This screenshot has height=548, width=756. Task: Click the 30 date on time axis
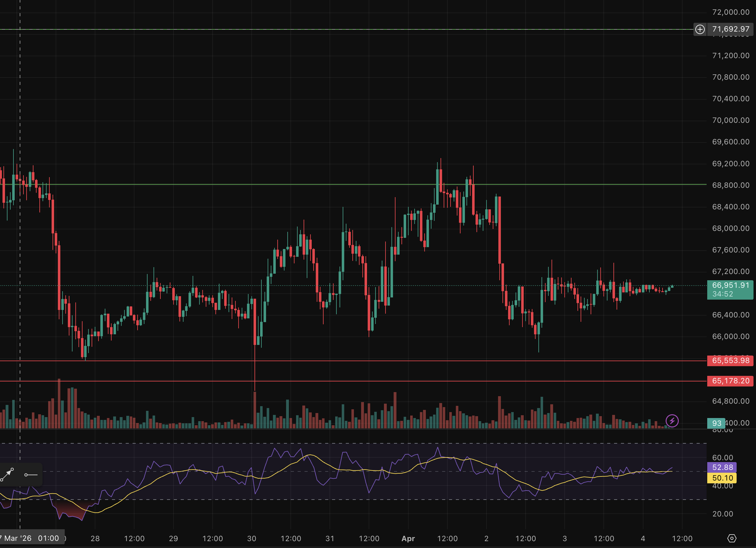click(x=252, y=539)
